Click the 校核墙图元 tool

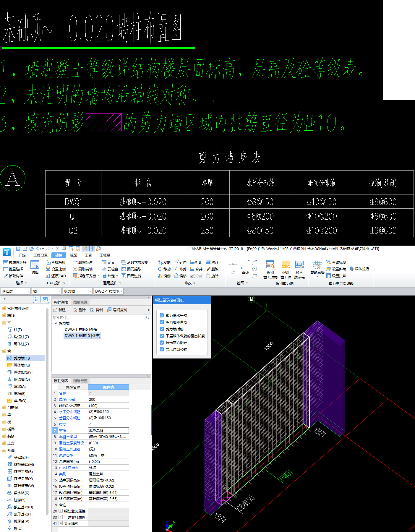tap(299, 270)
